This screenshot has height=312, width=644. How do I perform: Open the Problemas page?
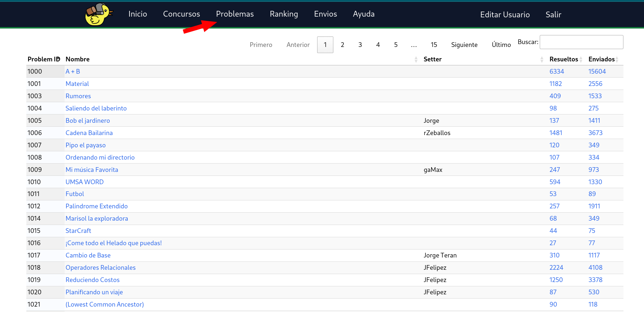tap(235, 14)
